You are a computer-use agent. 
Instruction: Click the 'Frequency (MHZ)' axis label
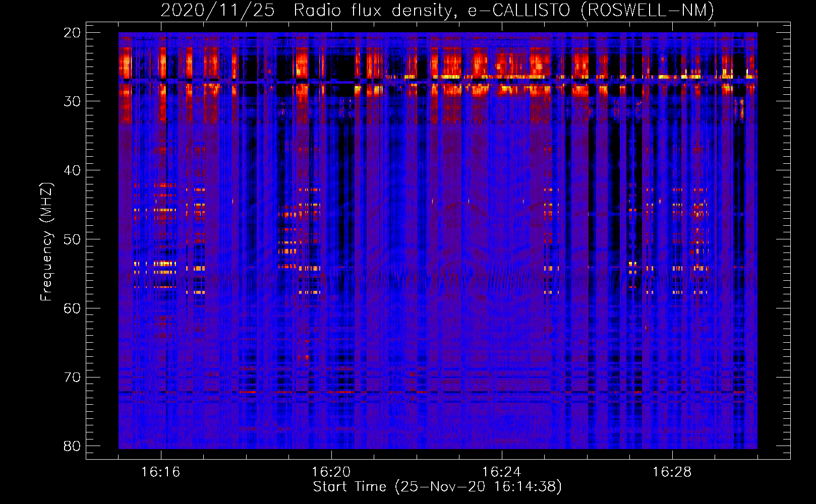click(x=46, y=242)
